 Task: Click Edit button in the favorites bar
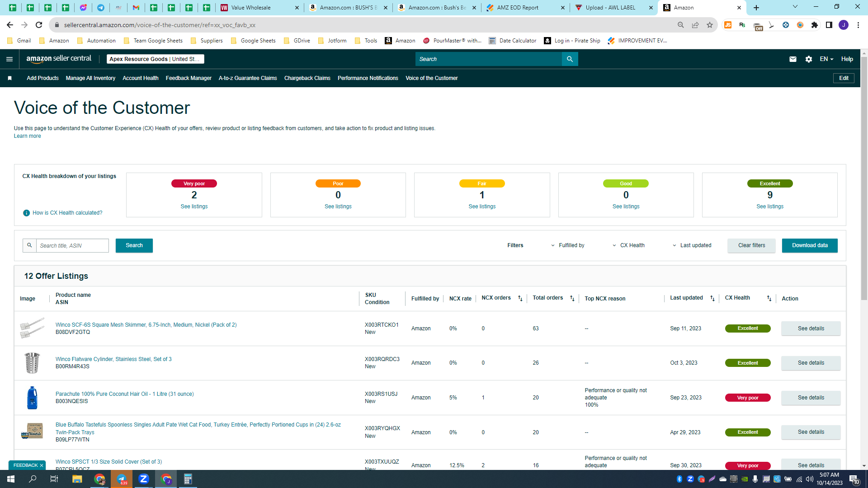click(x=844, y=78)
